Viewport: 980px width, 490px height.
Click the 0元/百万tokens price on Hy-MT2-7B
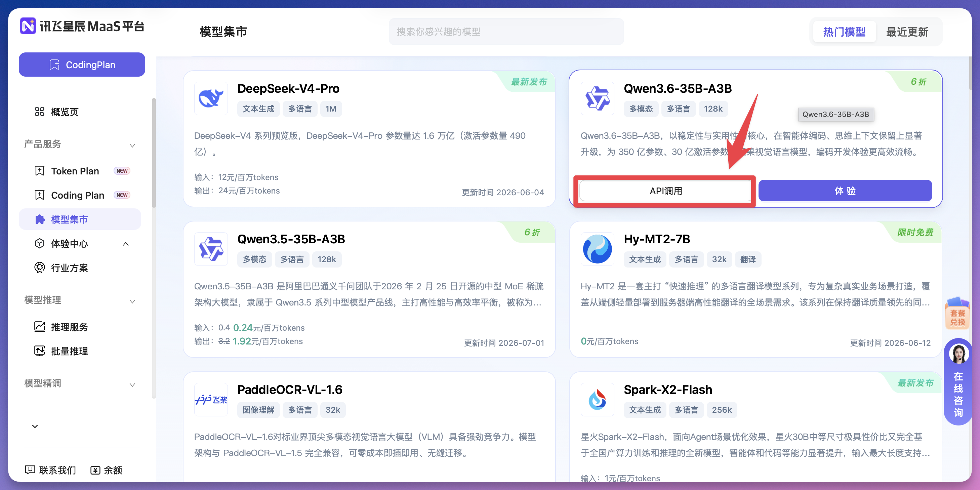pos(609,341)
